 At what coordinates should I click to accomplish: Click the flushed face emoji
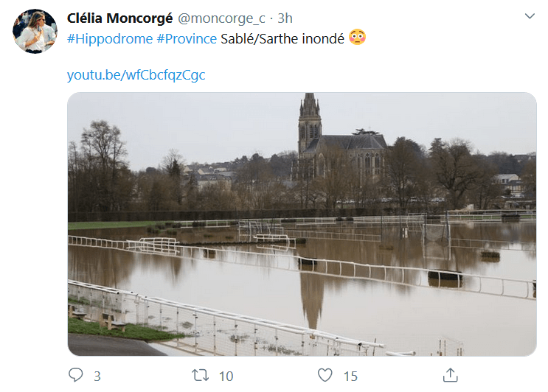point(357,38)
